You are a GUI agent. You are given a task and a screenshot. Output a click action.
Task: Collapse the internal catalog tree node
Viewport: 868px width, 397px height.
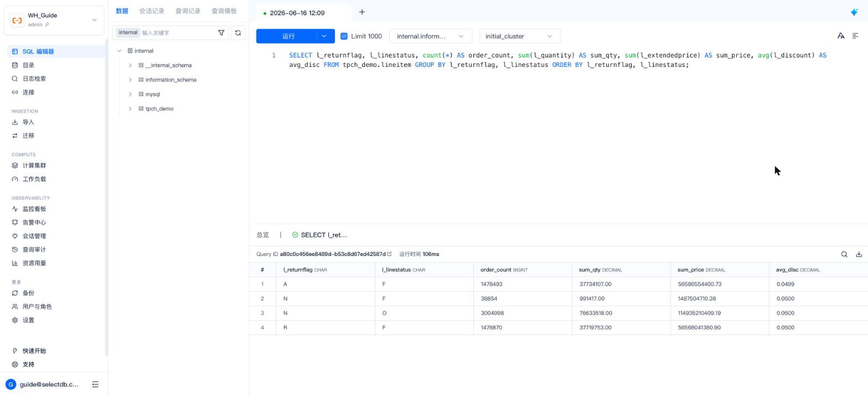(119, 51)
